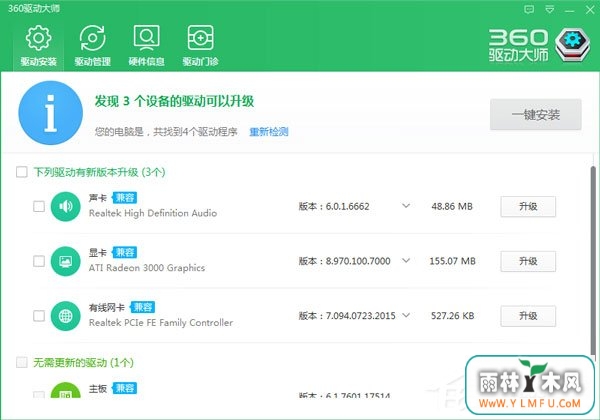Click the 重新检测 link
The image size is (600, 420).
[269, 132]
